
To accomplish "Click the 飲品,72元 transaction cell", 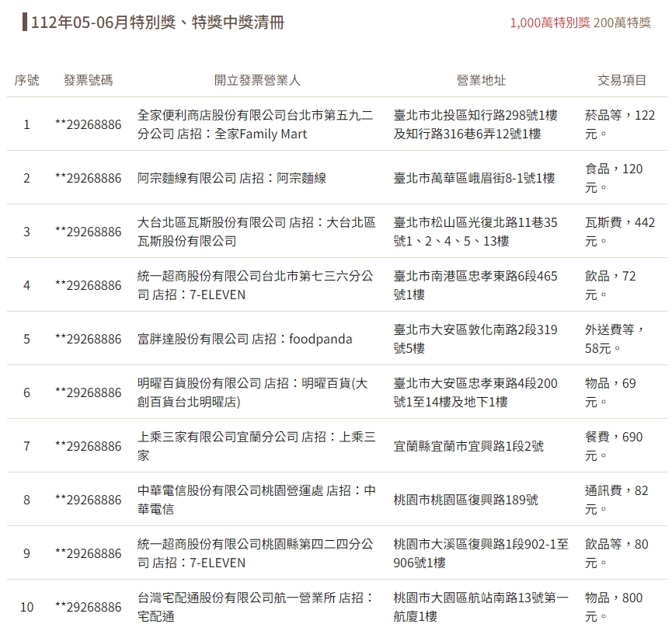I will [x=611, y=285].
